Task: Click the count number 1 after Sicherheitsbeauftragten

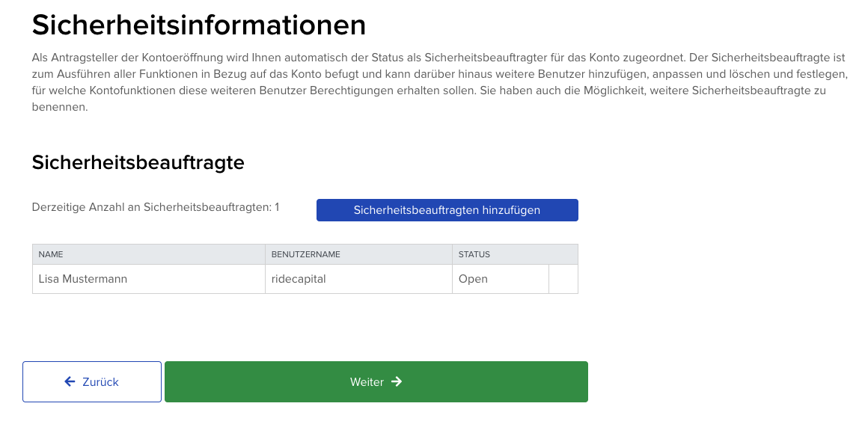Action: point(277,207)
